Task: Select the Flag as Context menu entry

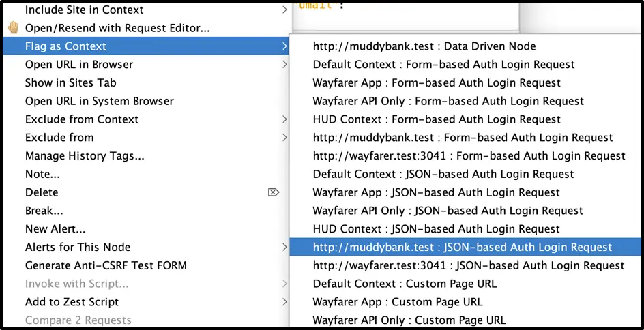Action: coord(146,46)
